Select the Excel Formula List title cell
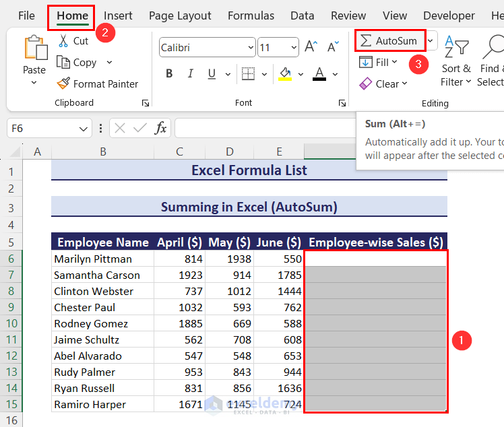 coord(249,170)
